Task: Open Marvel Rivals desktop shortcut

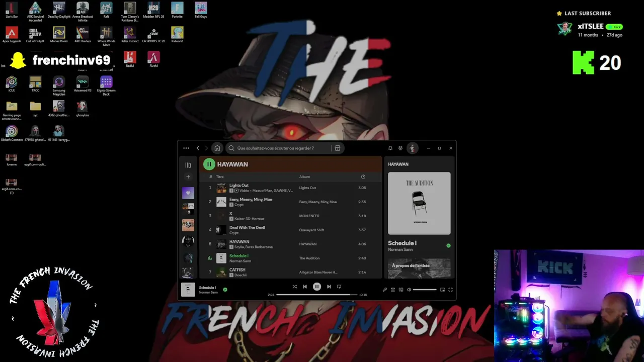Action: 59,35
